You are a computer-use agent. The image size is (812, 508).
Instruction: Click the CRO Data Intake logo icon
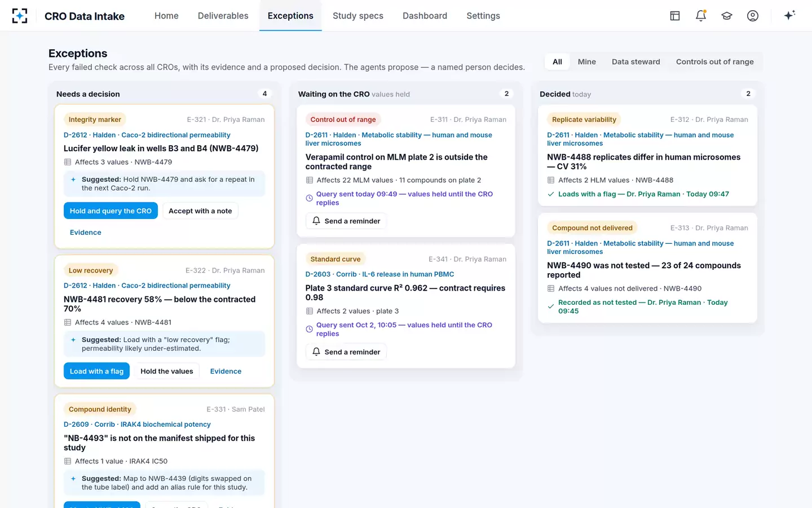[x=20, y=16]
